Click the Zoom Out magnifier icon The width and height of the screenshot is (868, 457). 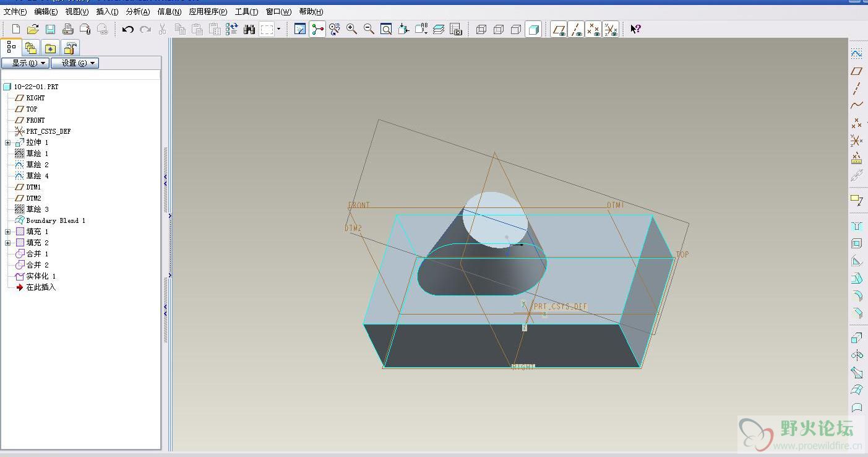(x=369, y=29)
